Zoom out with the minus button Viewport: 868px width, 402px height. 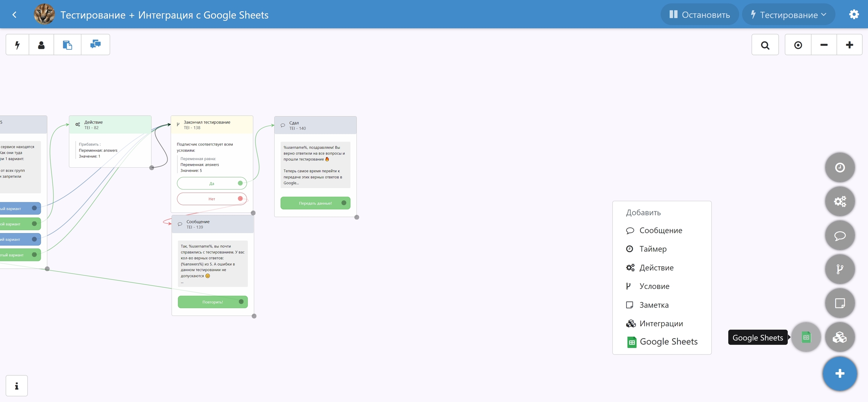pos(824,45)
